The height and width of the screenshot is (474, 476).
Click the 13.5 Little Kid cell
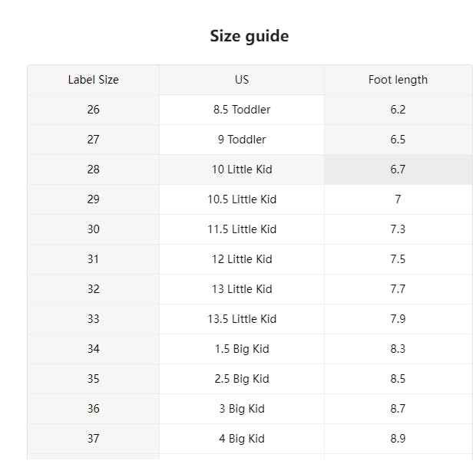click(x=242, y=319)
